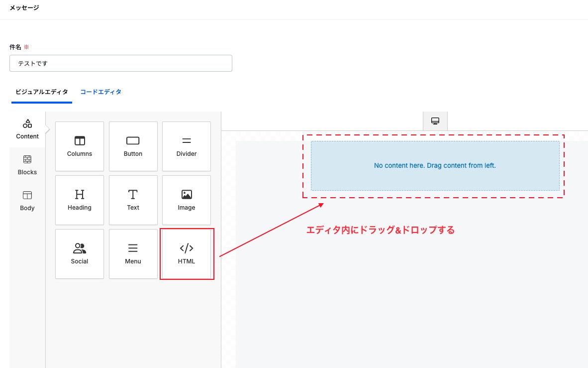This screenshot has height=368, width=588.
Task: Choose the Divider element tile
Action: tap(187, 146)
